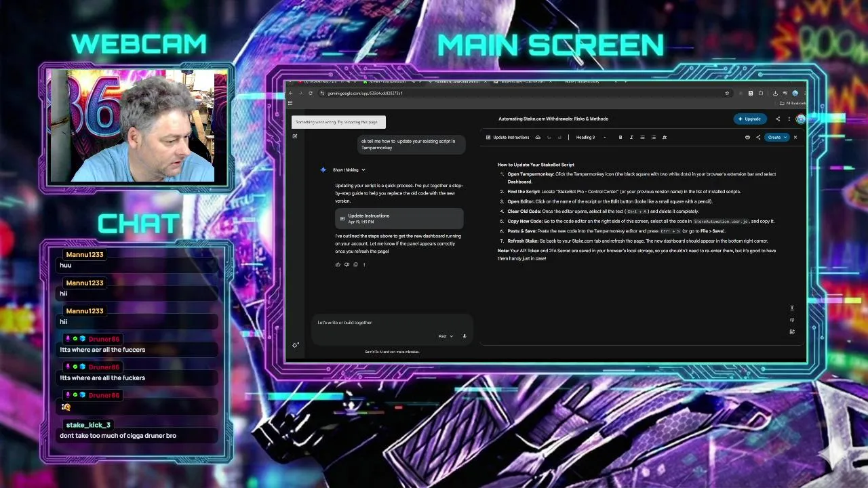Clear formatting in canvas toolbar

pos(665,138)
